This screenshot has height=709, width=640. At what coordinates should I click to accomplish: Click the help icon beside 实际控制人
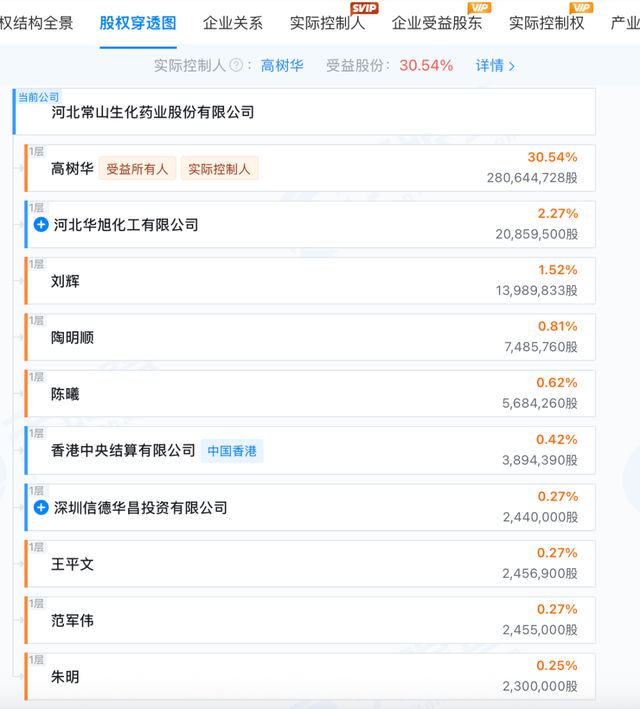pos(236,66)
